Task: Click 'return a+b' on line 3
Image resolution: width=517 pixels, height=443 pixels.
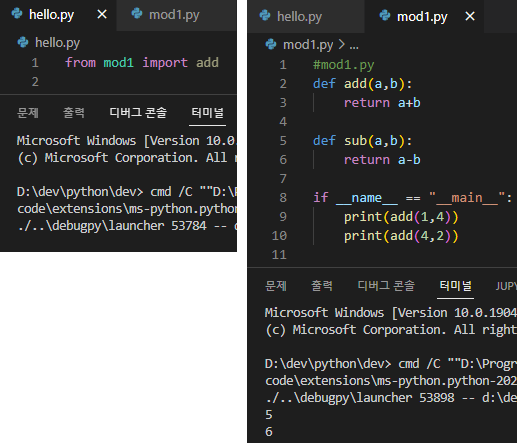Action: [x=382, y=103]
